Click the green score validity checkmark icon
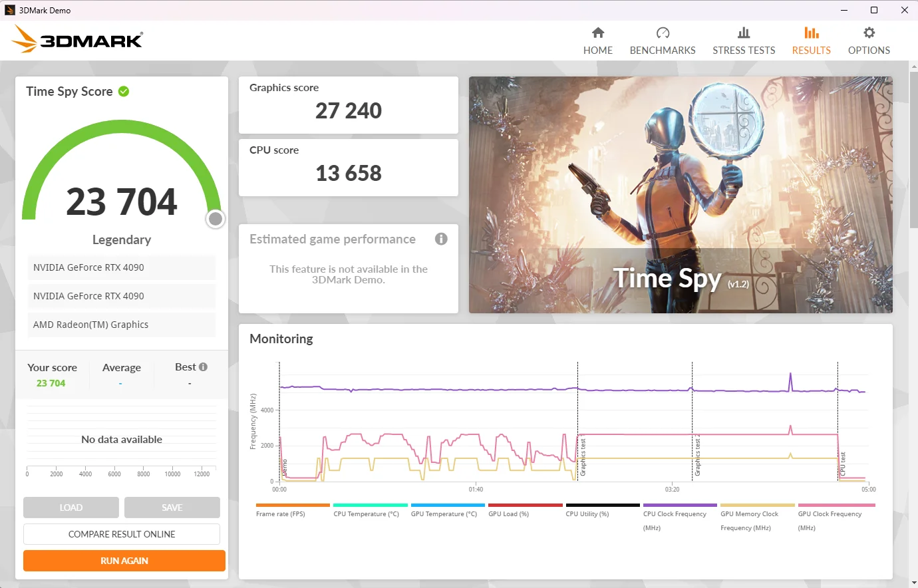 (x=124, y=91)
